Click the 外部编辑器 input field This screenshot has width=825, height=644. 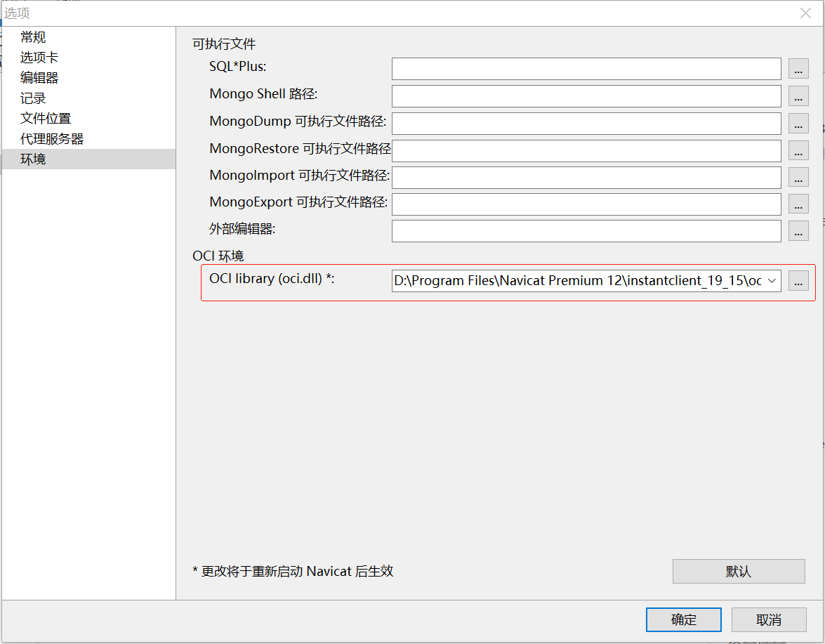[x=586, y=231]
